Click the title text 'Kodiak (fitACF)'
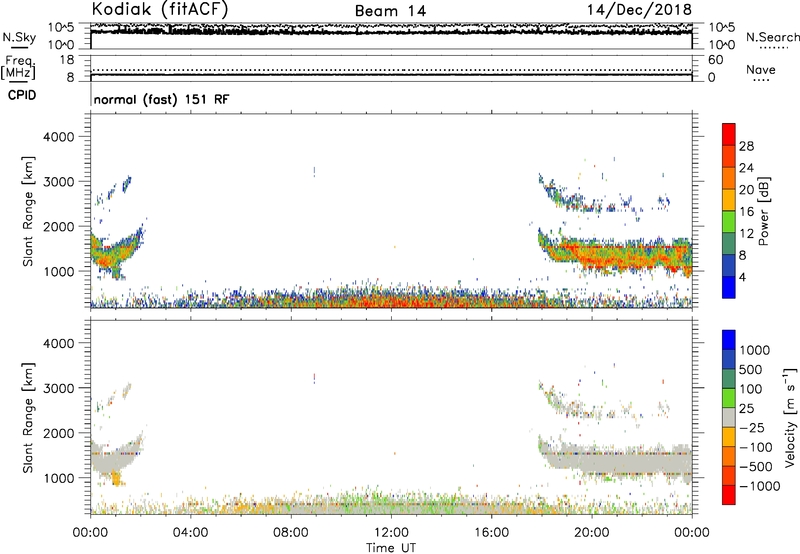This screenshot has height=554, width=800. [160, 10]
